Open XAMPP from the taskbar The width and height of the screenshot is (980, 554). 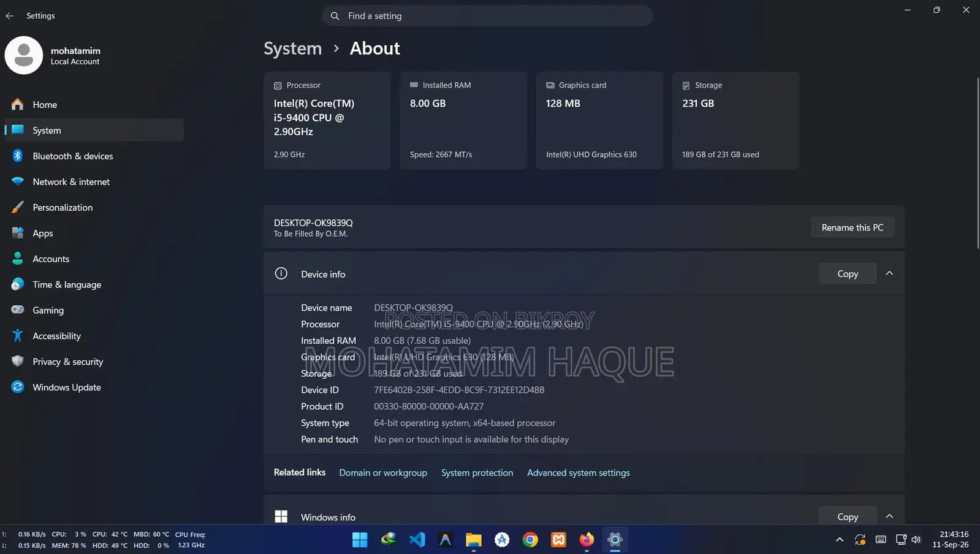click(558, 539)
